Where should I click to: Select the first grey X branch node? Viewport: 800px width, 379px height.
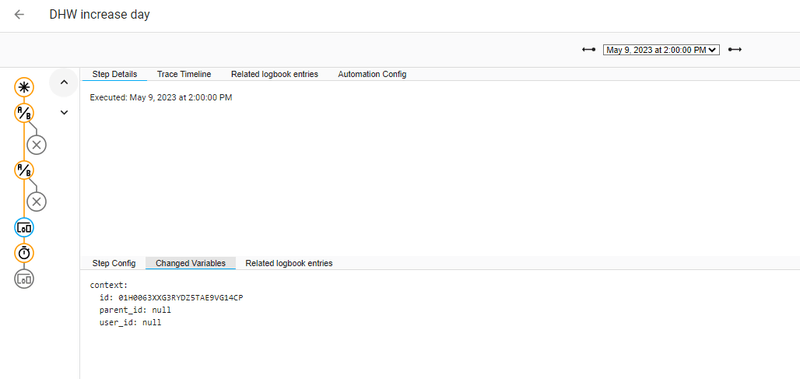point(36,145)
